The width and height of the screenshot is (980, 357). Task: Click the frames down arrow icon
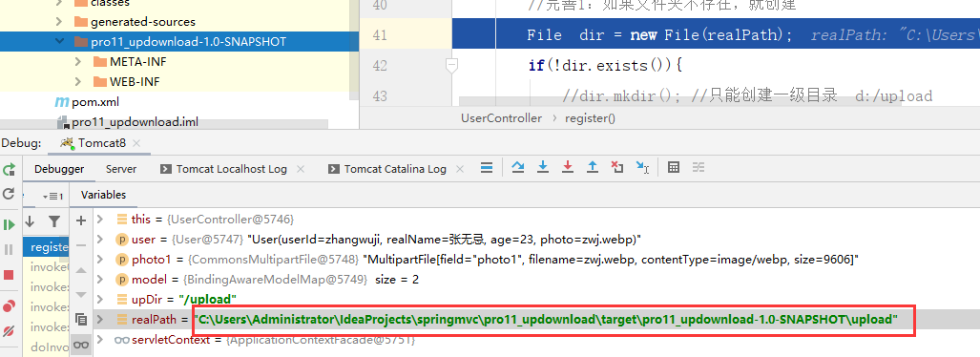pos(30,220)
